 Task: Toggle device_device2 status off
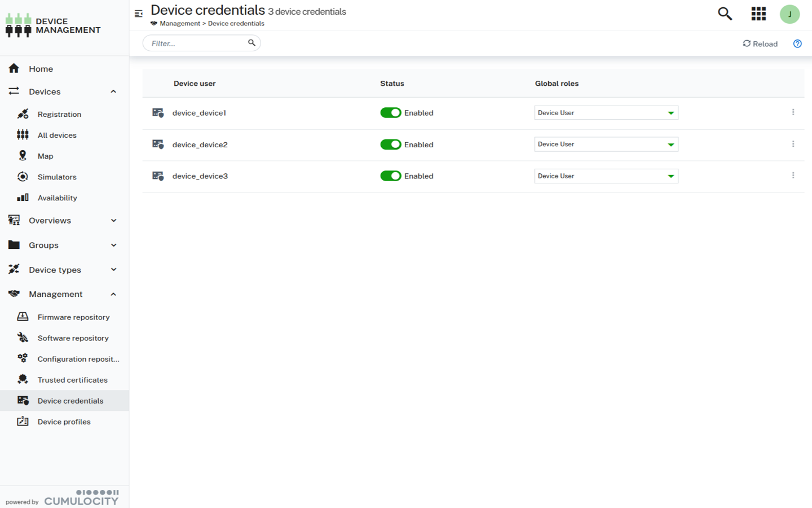point(391,144)
